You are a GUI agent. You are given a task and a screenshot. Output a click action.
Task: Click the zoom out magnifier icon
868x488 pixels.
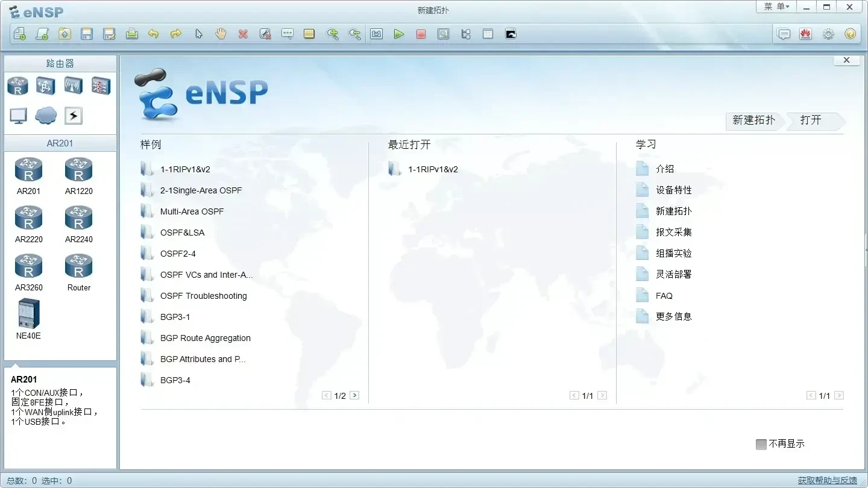[x=354, y=34]
